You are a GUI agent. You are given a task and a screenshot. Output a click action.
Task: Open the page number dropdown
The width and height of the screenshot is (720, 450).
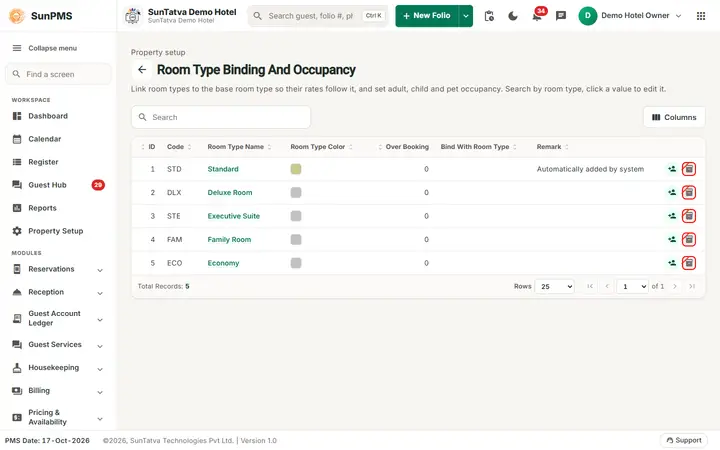click(x=632, y=287)
